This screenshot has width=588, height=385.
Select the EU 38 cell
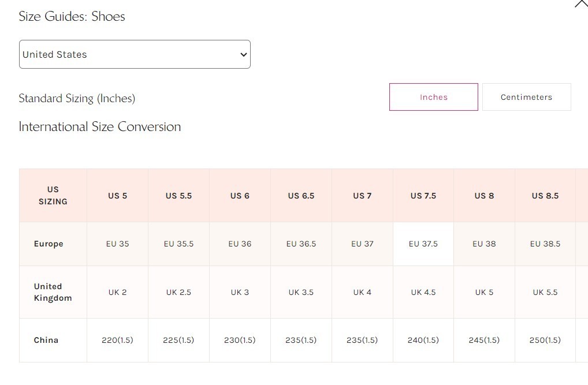pyautogui.click(x=484, y=244)
